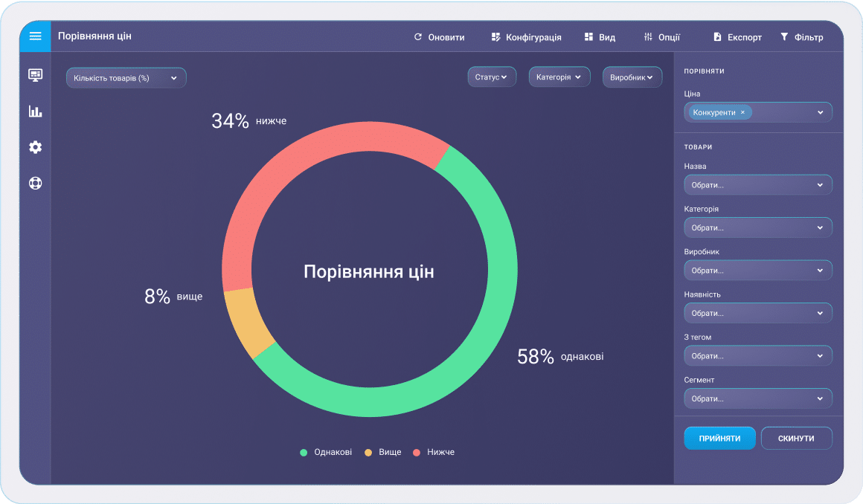Image resolution: width=863 pixels, height=504 pixels.
Task: Open Конфігурація in the top toolbar
Action: coord(526,37)
